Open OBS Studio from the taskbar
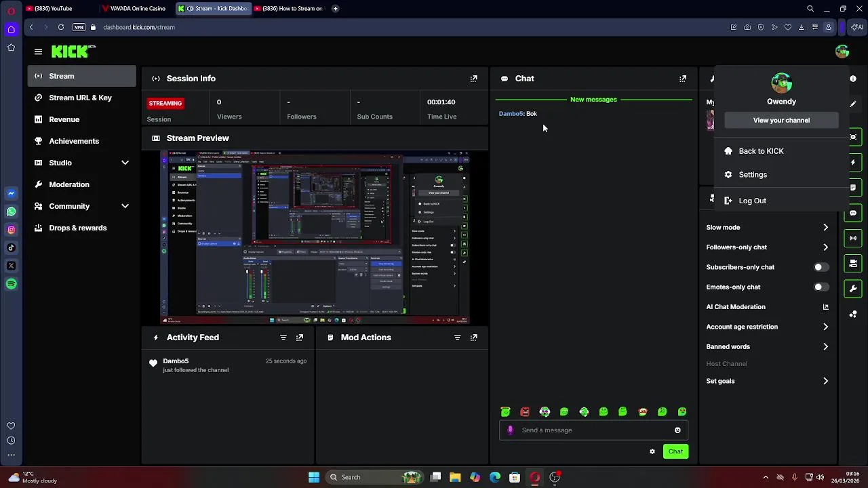This screenshot has width=868, height=488. pos(555,477)
